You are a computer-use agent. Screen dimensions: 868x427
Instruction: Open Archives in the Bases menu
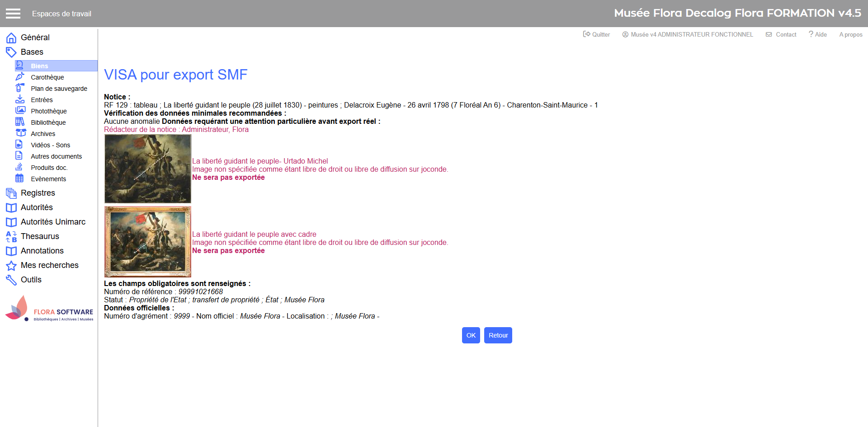(43, 134)
